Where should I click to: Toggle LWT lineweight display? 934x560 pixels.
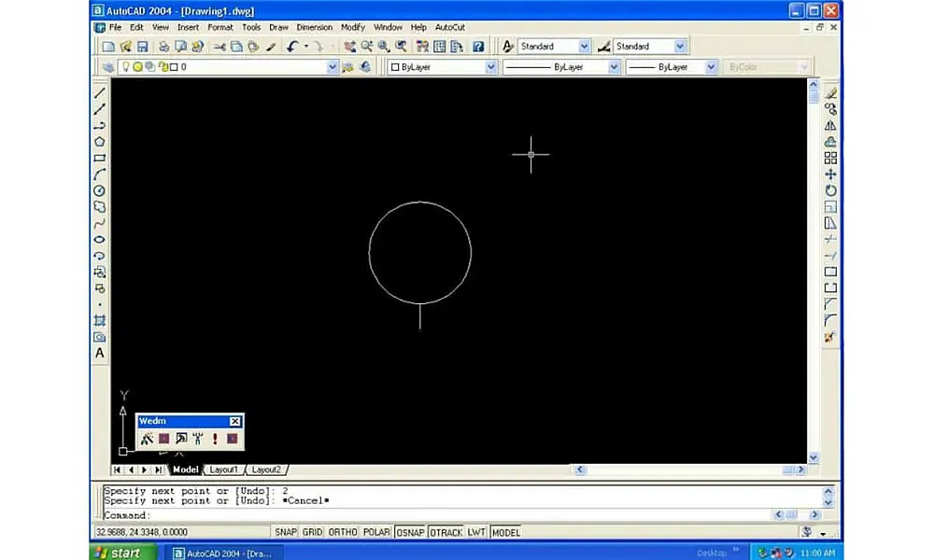[x=476, y=532]
